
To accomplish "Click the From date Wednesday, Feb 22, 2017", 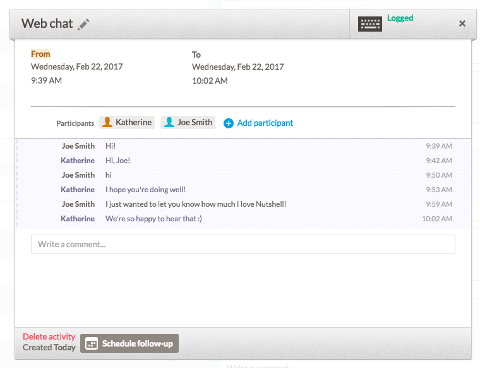I will coord(77,67).
